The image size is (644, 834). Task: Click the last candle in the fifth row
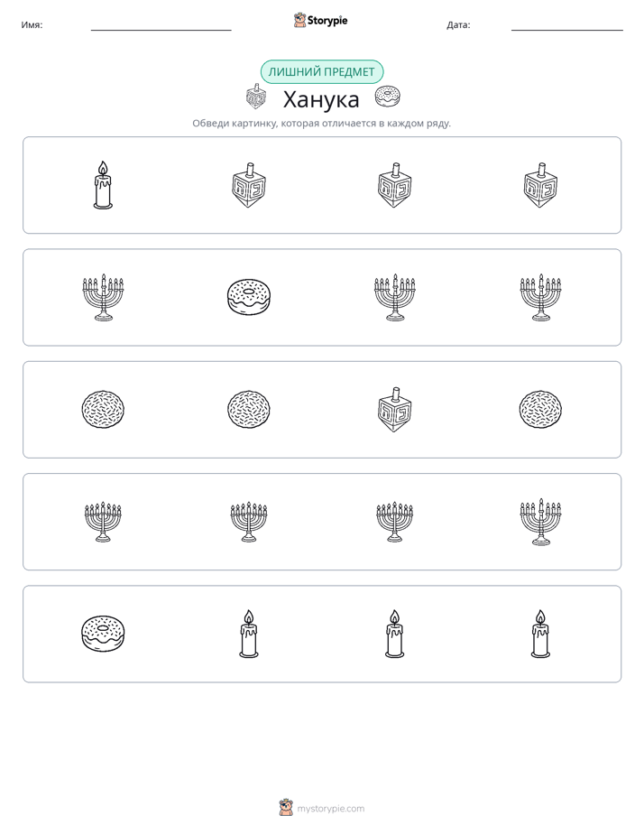coord(540,634)
